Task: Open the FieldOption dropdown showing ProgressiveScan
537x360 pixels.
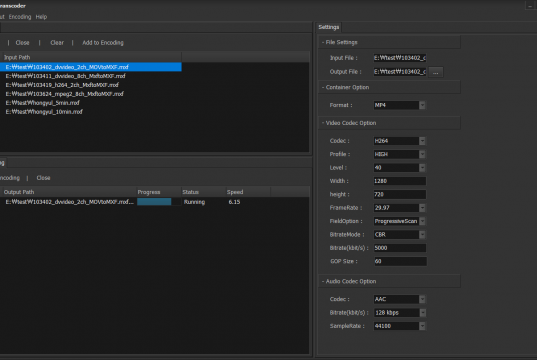Action: pyautogui.click(x=399, y=221)
